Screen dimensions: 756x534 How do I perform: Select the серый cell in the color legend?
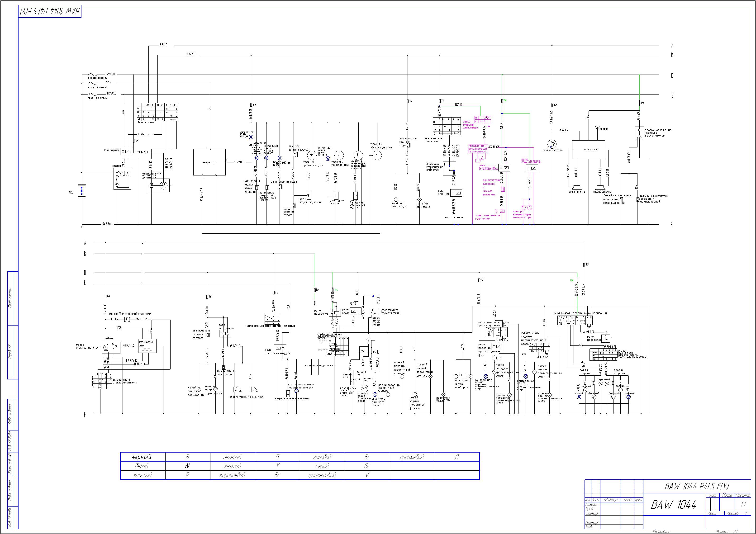click(322, 466)
